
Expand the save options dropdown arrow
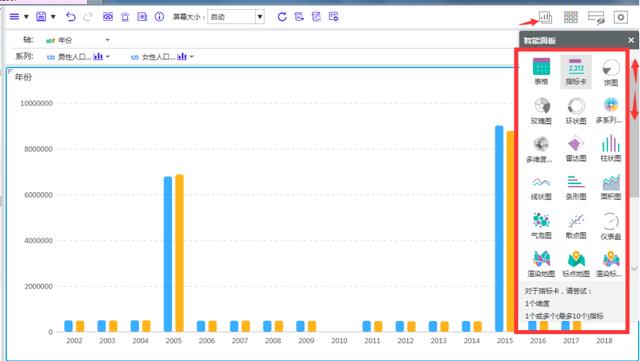pyautogui.click(x=53, y=17)
